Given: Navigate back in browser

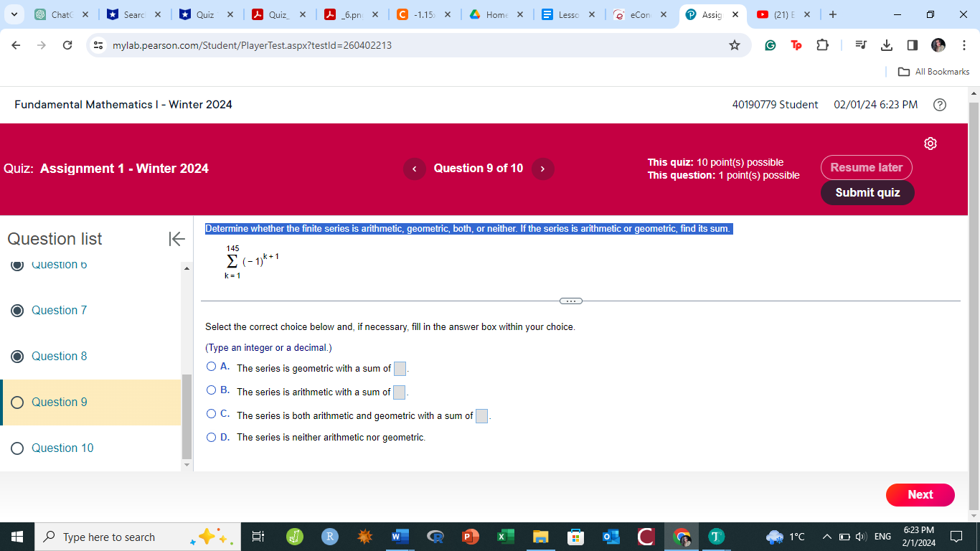Looking at the screenshot, I should click(x=17, y=45).
